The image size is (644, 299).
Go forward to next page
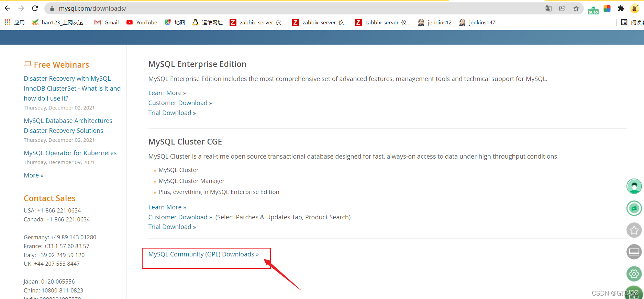click(x=21, y=8)
